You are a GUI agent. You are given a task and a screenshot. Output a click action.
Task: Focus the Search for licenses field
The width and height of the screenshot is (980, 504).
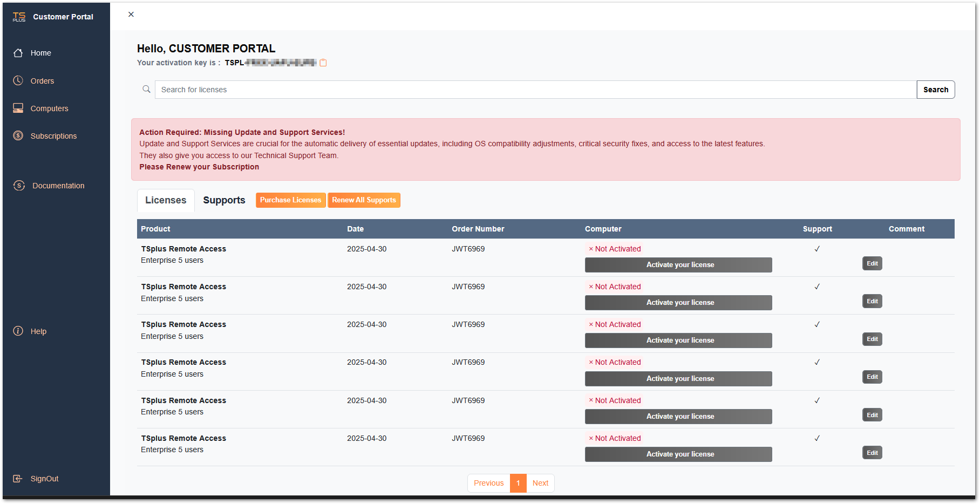coord(535,90)
